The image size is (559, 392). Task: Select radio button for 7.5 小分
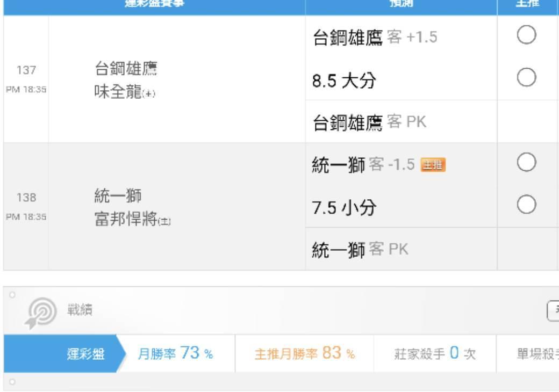coord(526,205)
